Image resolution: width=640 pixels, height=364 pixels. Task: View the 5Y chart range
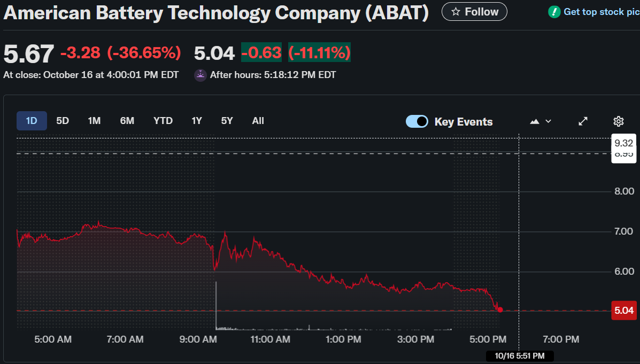pyautogui.click(x=227, y=121)
